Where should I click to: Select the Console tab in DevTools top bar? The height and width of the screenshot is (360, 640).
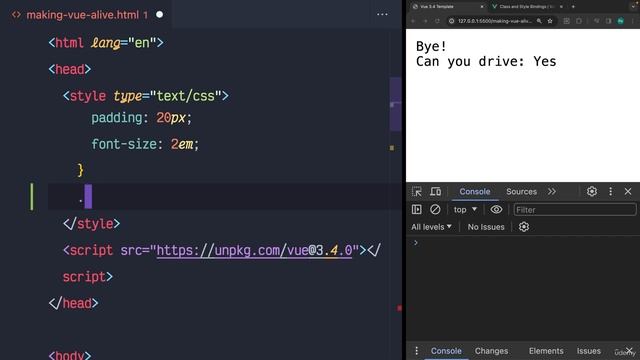pos(475,191)
